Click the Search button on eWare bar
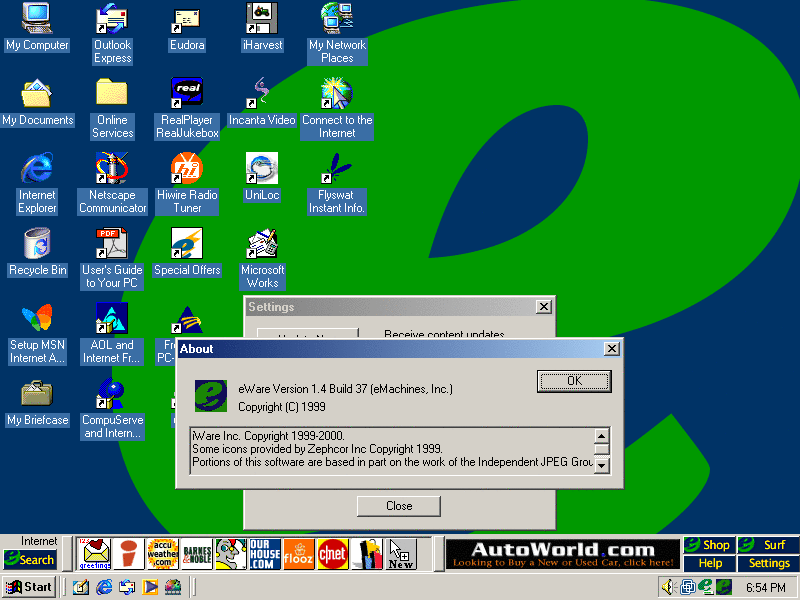Viewport: 800px width, 600px height. (30, 560)
